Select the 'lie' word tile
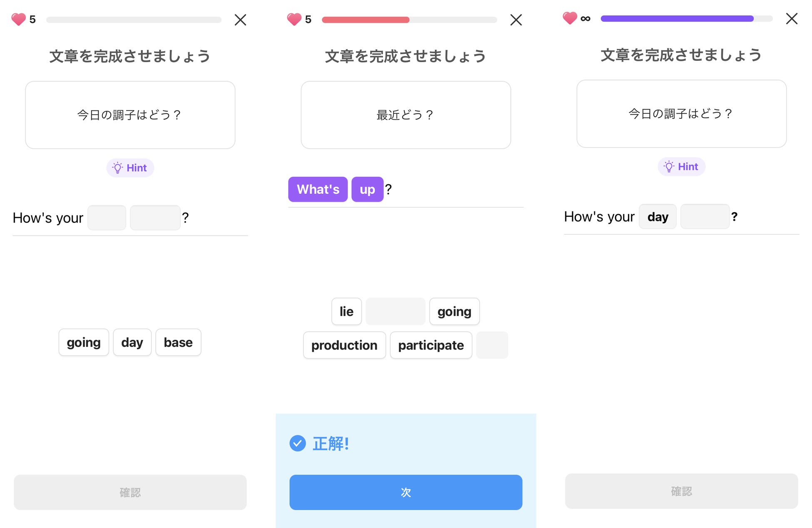The image size is (812, 528). point(346,311)
